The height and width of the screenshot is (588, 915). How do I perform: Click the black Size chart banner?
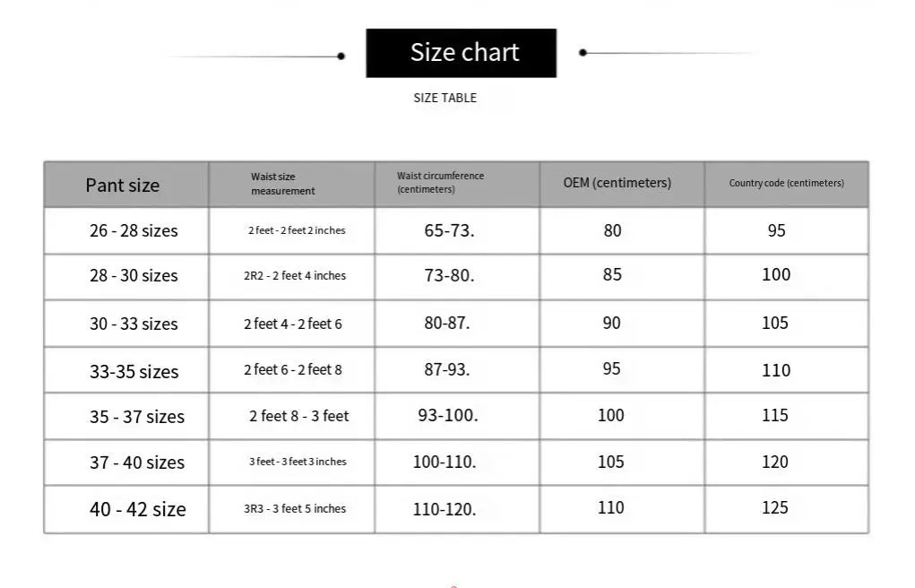coord(461,53)
